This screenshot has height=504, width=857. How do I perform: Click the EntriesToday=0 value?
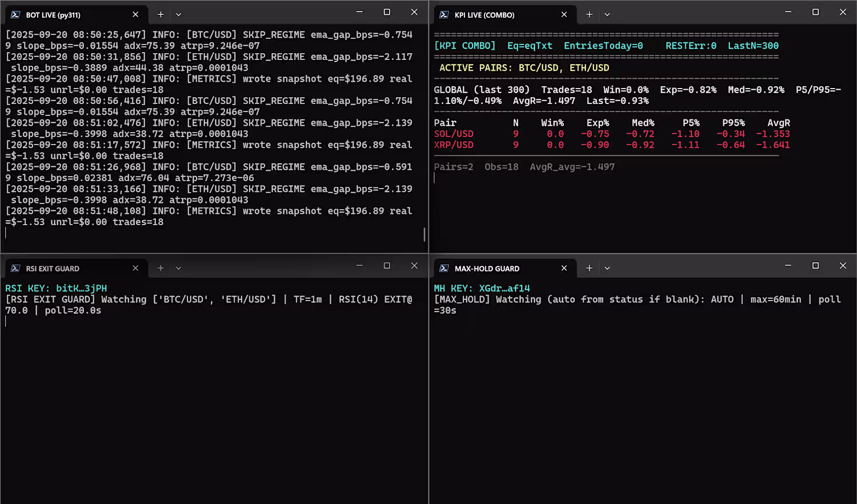coord(603,46)
